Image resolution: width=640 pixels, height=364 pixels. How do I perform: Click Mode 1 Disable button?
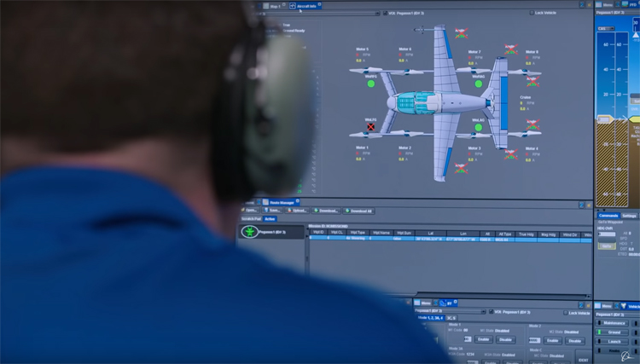pyautogui.click(x=505, y=339)
